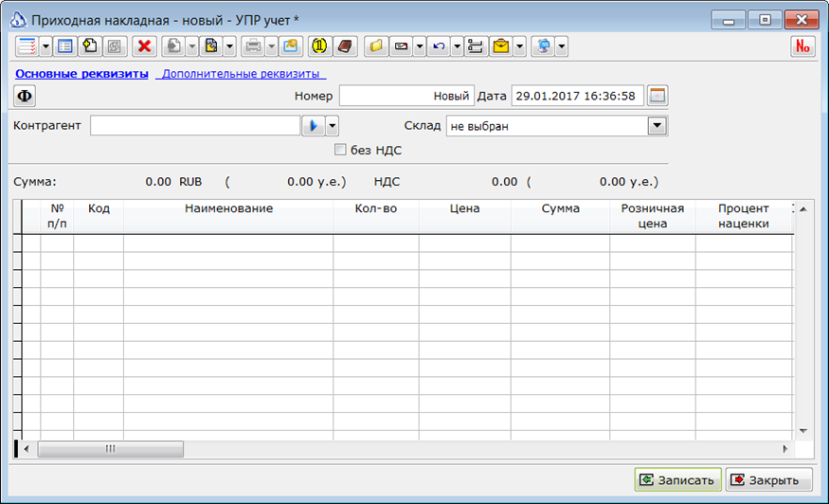Click the grey document with arrow icon
This screenshot has height=504, width=829.
tap(173, 46)
